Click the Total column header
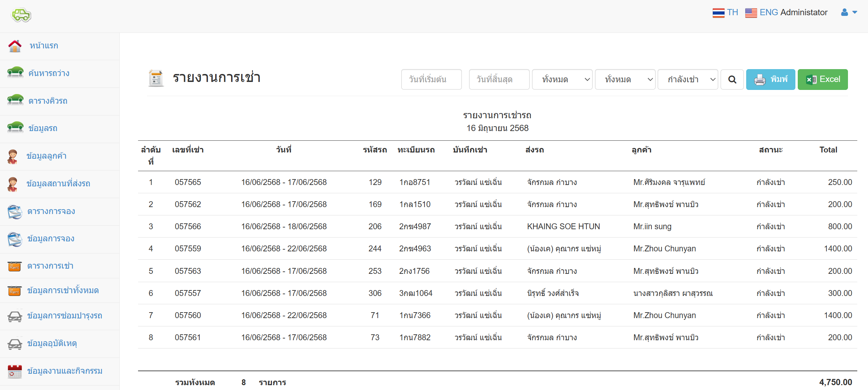The height and width of the screenshot is (390, 868). (828, 150)
